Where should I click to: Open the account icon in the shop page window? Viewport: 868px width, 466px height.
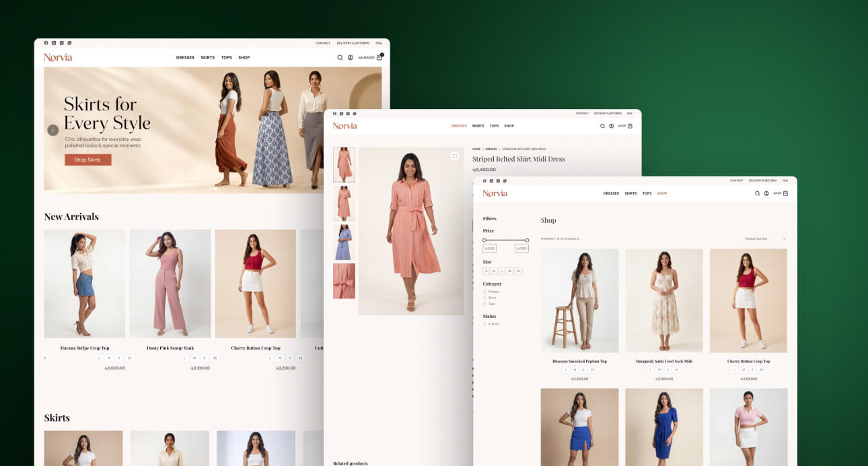click(x=766, y=193)
